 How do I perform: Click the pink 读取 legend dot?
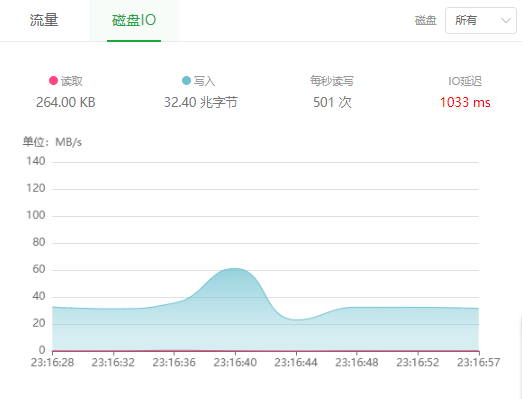pyautogui.click(x=53, y=81)
